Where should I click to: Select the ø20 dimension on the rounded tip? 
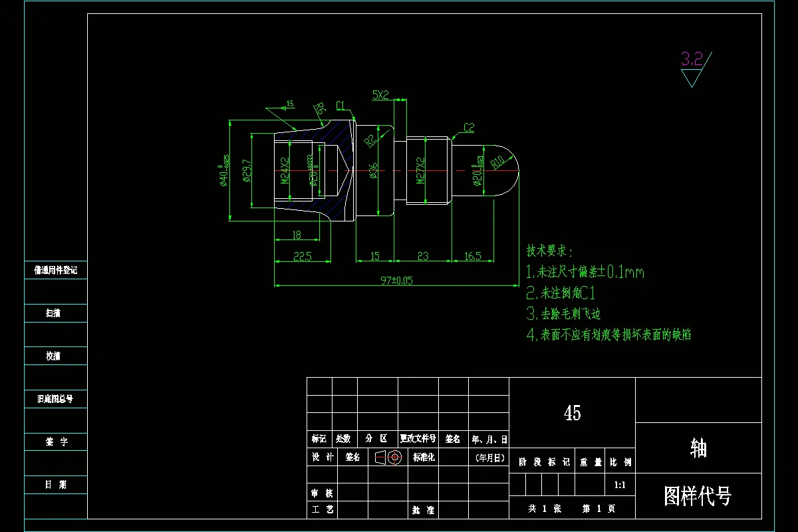(x=477, y=171)
